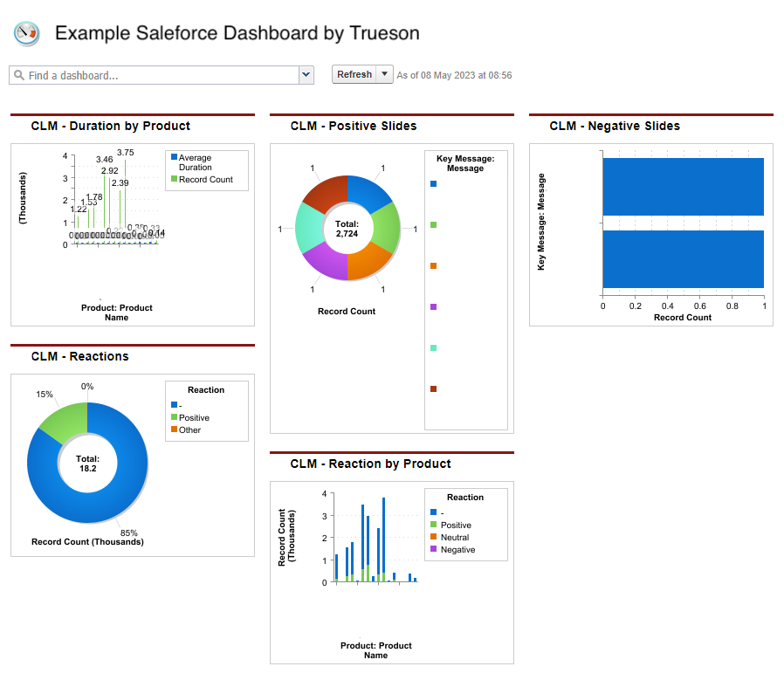The image size is (784, 694).
Task: Select the teal swatch in Key Message legend
Action: click(x=434, y=348)
